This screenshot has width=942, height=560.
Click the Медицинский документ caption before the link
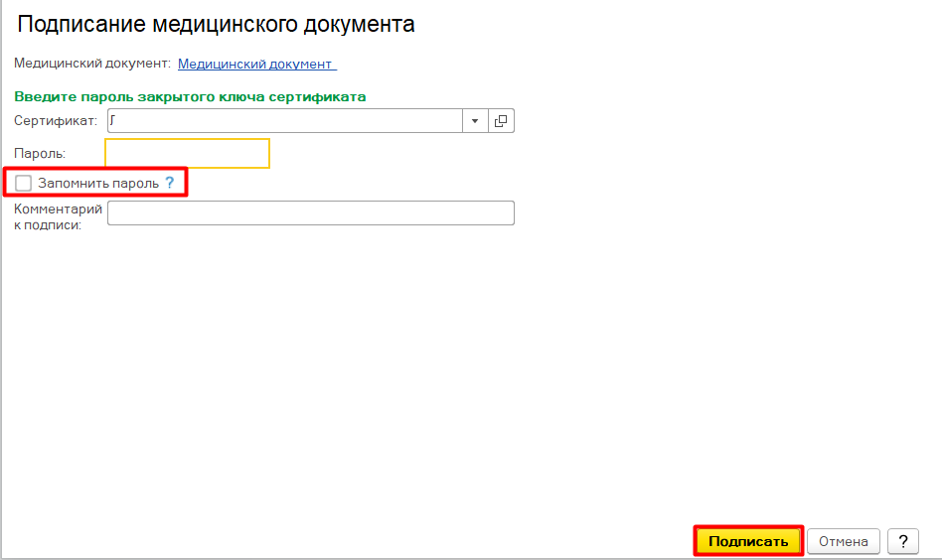(x=91, y=64)
